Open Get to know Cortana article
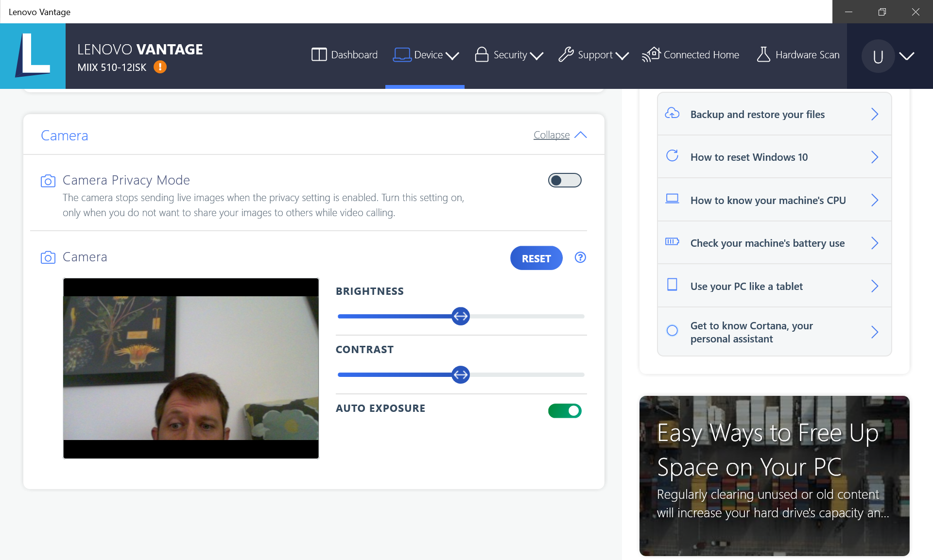Viewport: 933px width, 560px height. coord(774,332)
